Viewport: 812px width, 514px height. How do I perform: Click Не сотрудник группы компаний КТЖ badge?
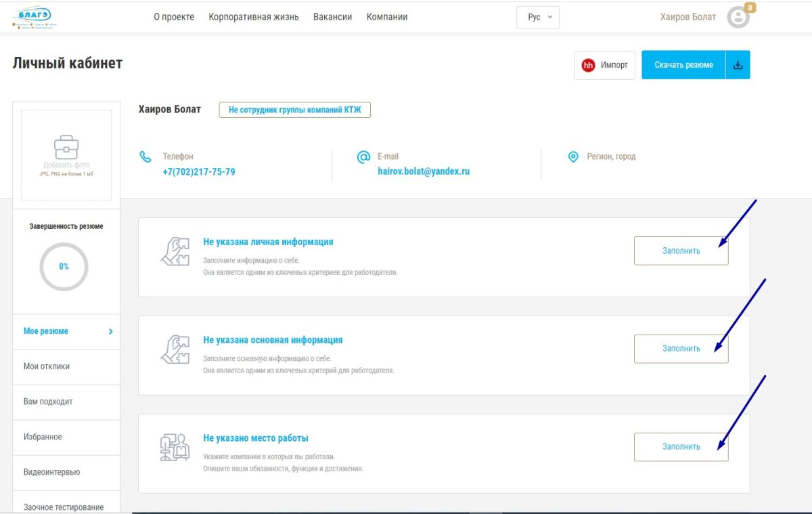tap(295, 110)
